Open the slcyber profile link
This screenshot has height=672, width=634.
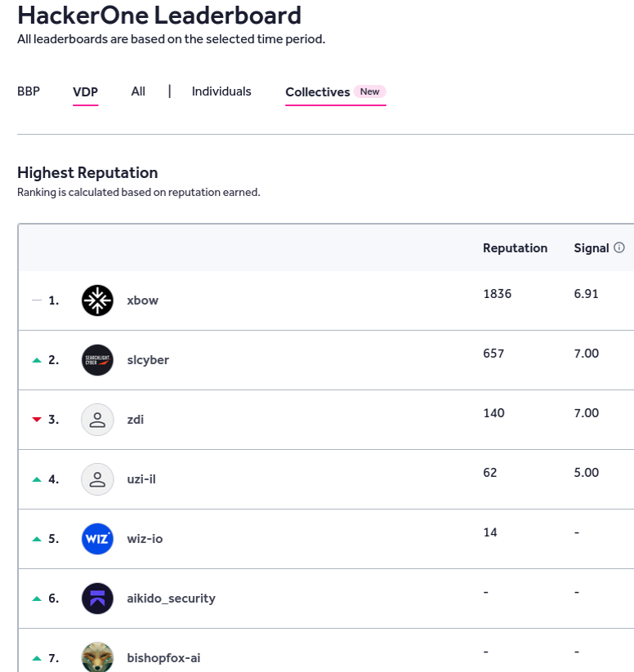148,360
